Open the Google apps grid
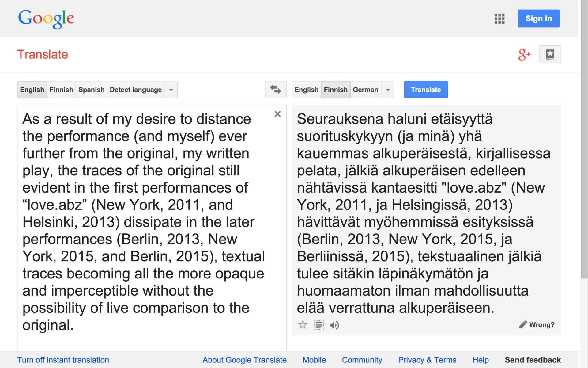588x368 pixels. pyautogui.click(x=499, y=19)
